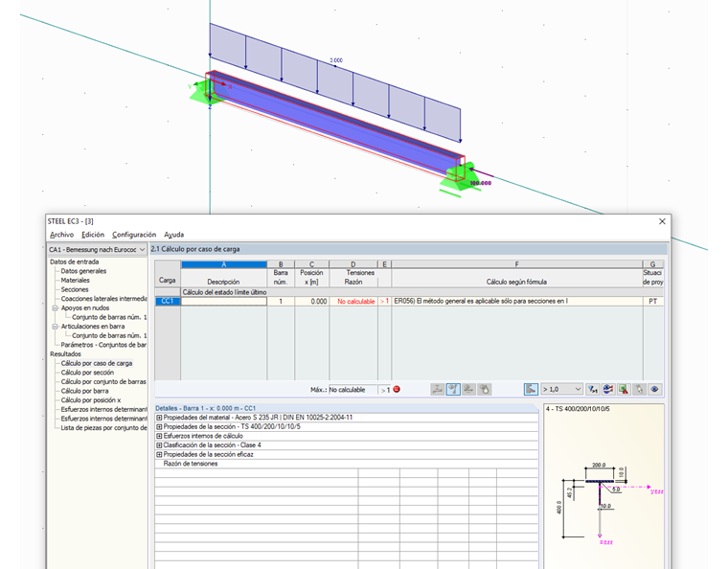Select Coacciones laterales intermedias tree item
Viewport: 728px width, 569px height.
tap(104, 299)
